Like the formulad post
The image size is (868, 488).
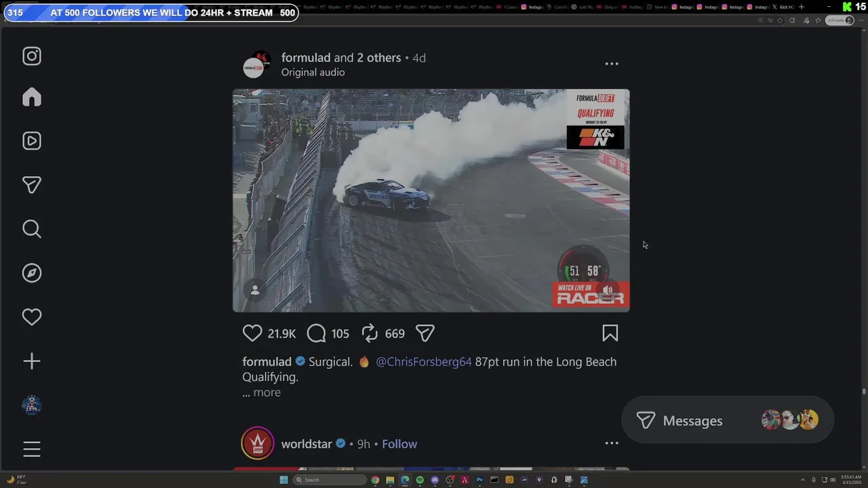point(252,333)
